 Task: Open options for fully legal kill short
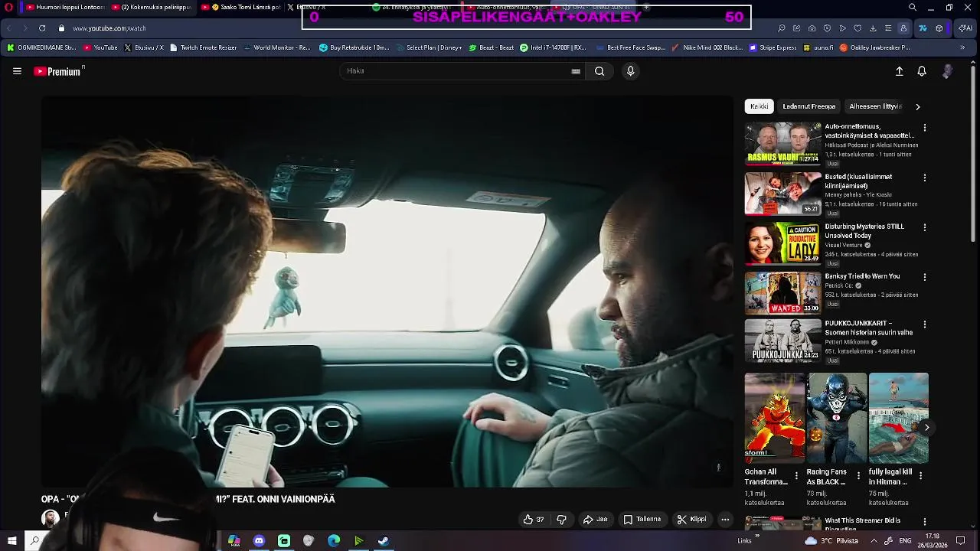[920, 476]
